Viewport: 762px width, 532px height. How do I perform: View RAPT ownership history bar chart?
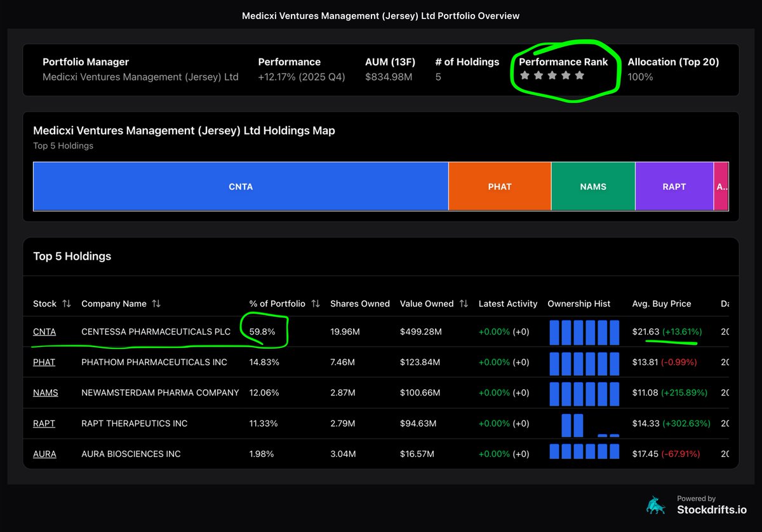pos(584,424)
